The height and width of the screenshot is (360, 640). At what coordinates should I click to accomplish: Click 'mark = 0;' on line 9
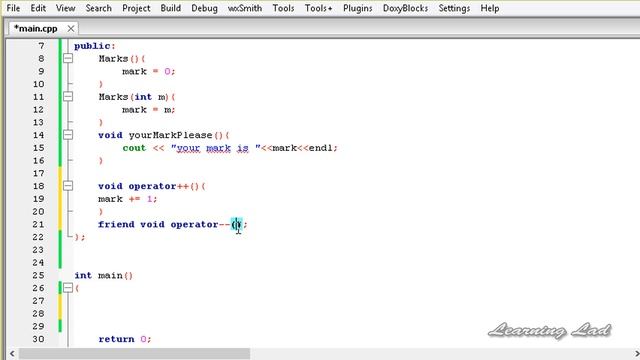(x=149, y=71)
